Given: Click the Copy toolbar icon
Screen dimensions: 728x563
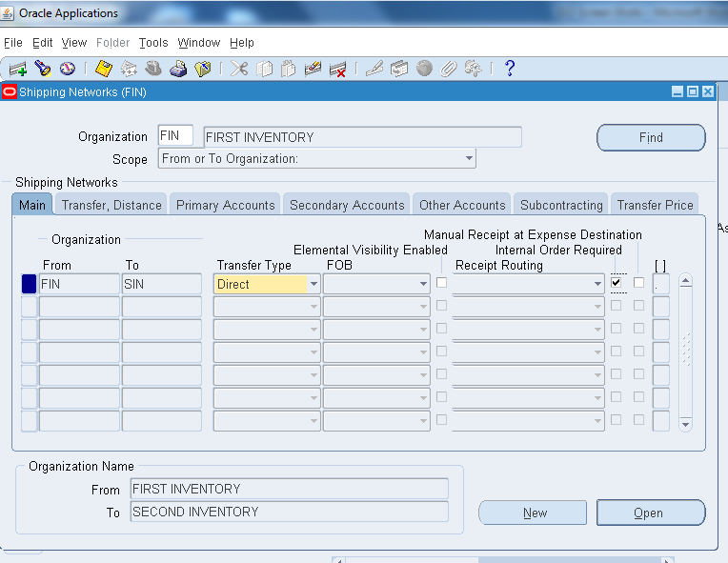Looking at the screenshot, I should [264, 69].
